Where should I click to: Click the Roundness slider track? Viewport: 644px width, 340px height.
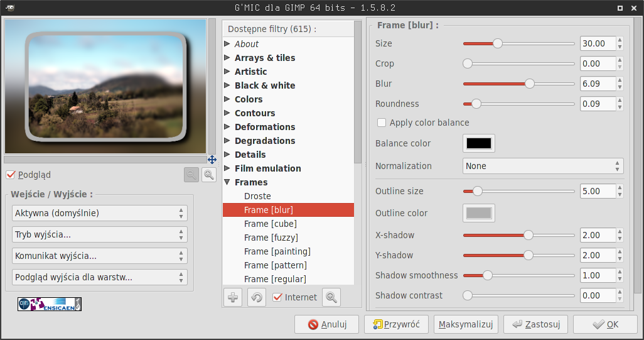tap(518, 104)
